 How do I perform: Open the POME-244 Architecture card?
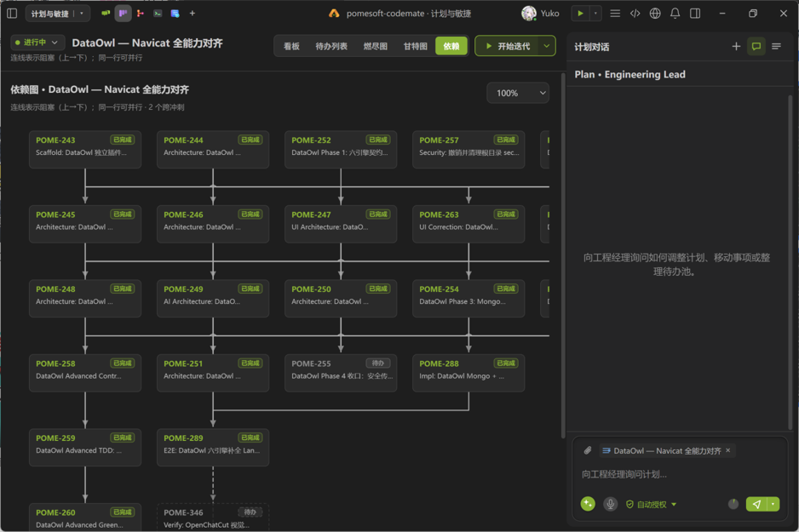click(x=213, y=150)
